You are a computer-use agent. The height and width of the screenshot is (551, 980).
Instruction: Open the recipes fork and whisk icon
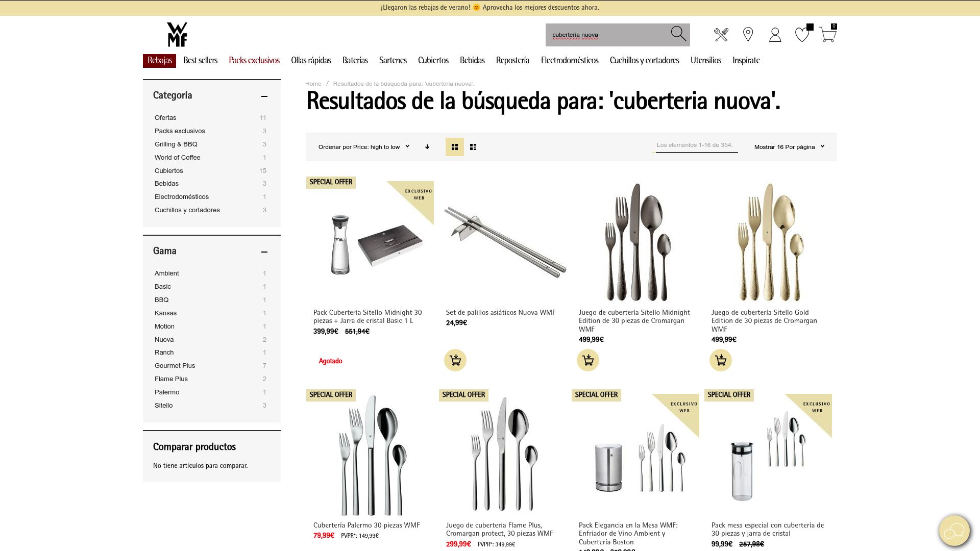(x=721, y=35)
